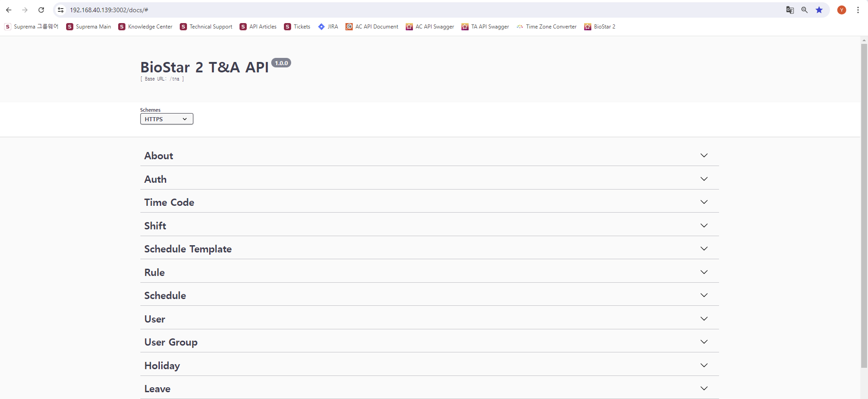Open Technical Support bookmark
The height and width of the screenshot is (399, 868).
click(x=206, y=27)
